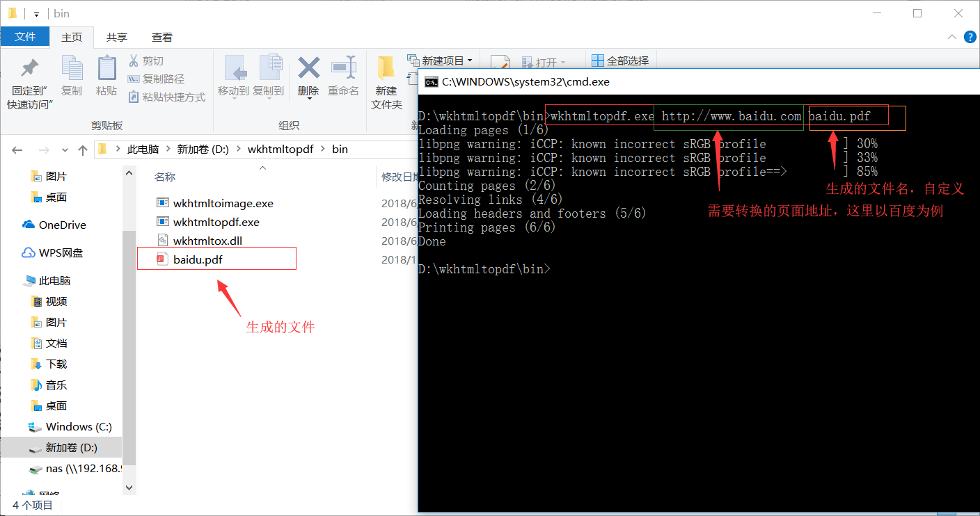
Task: Click the wkhtmltoimage.exe file icon
Action: click(x=162, y=204)
